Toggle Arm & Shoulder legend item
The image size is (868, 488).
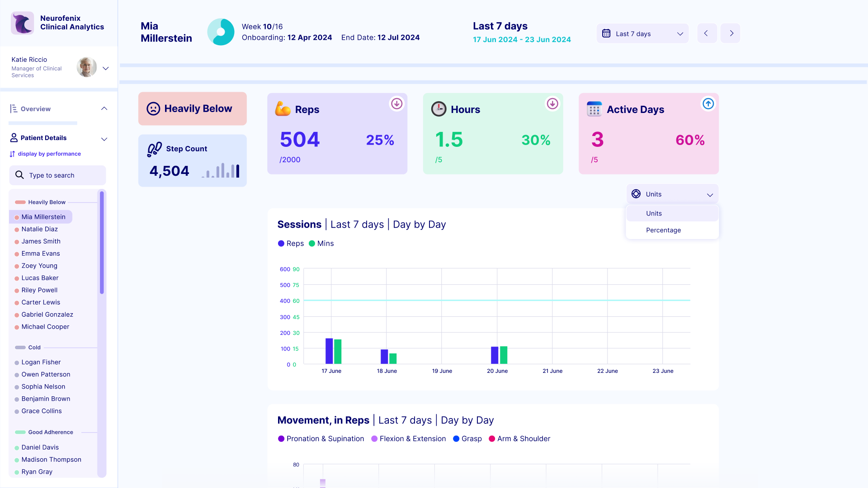(x=519, y=439)
